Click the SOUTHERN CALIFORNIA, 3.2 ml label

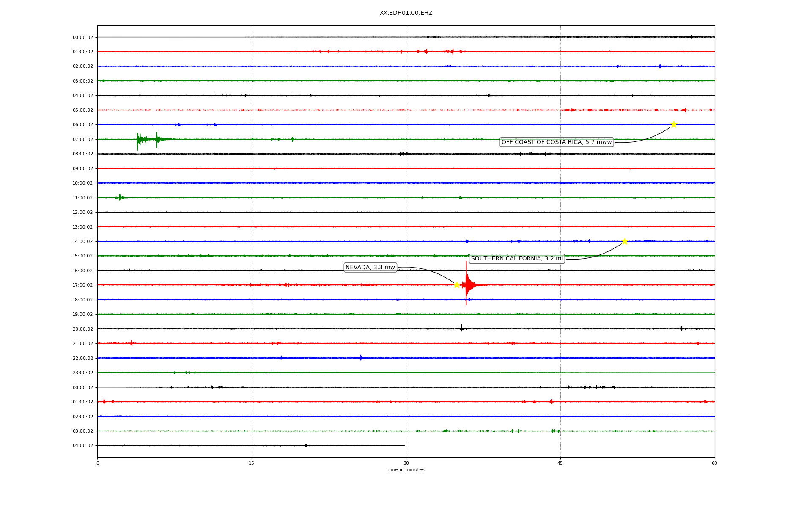coord(517,259)
